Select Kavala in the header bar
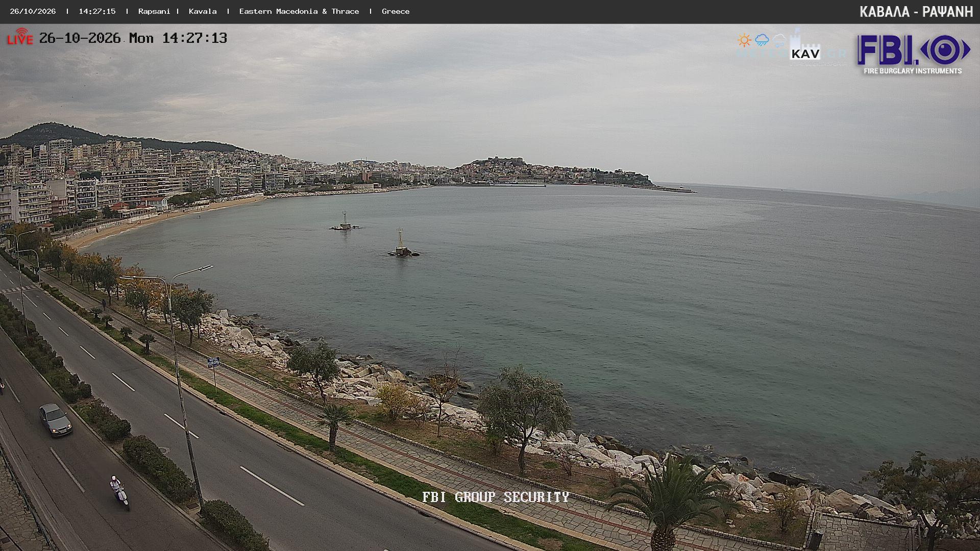The height and width of the screenshot is (551, 980). click(x=203, y=11)
